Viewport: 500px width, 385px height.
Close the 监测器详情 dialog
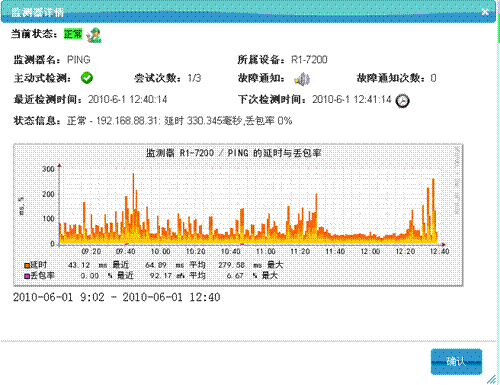485,12
